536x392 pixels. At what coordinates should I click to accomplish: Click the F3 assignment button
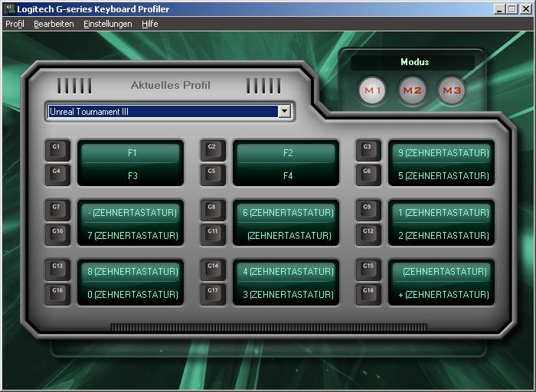(x=131, y=175)
